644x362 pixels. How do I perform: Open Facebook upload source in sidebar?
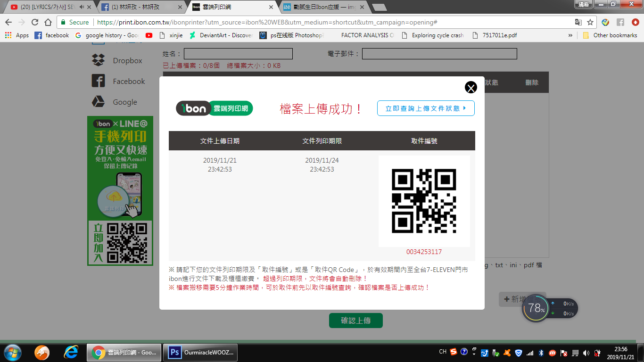coord(118,81)
